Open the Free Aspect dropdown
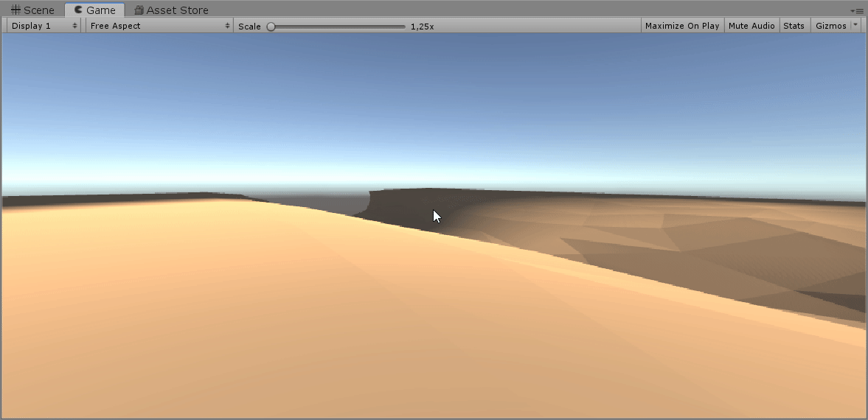This screenshot has height=420, width=868. [x=159, y=26]
